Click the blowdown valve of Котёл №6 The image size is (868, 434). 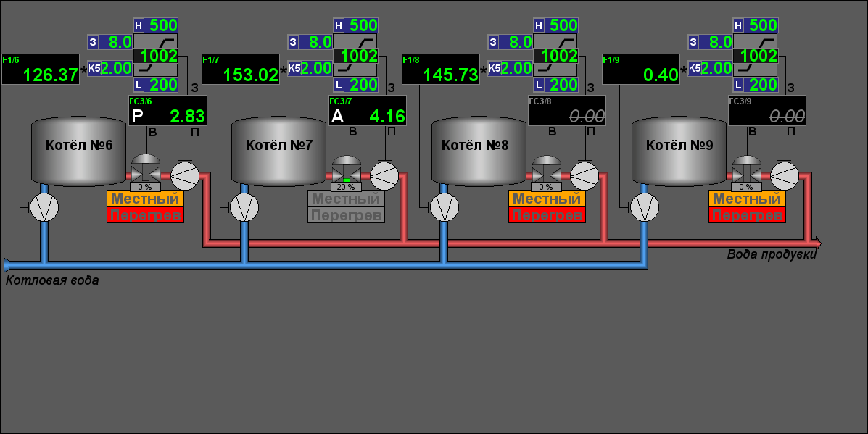pyautogui.click(x=146, y=171)
